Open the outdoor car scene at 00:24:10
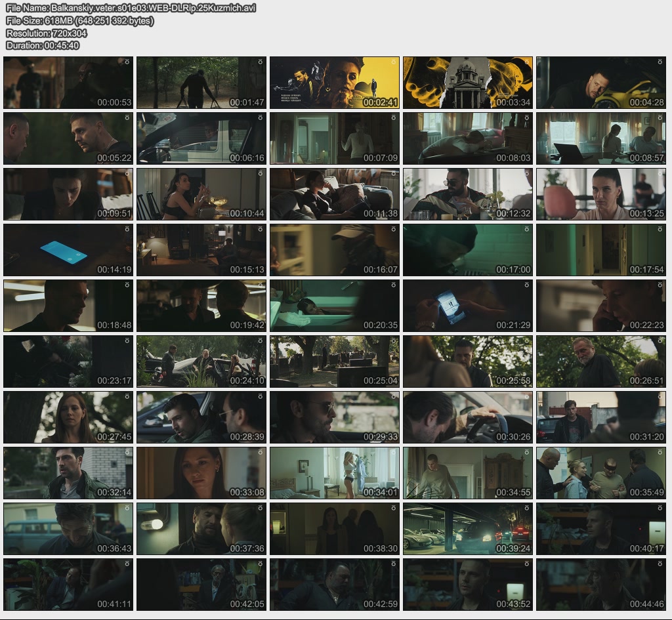This screenshot has width=672, height=620. pyautogui.click(x=201, y=362)
